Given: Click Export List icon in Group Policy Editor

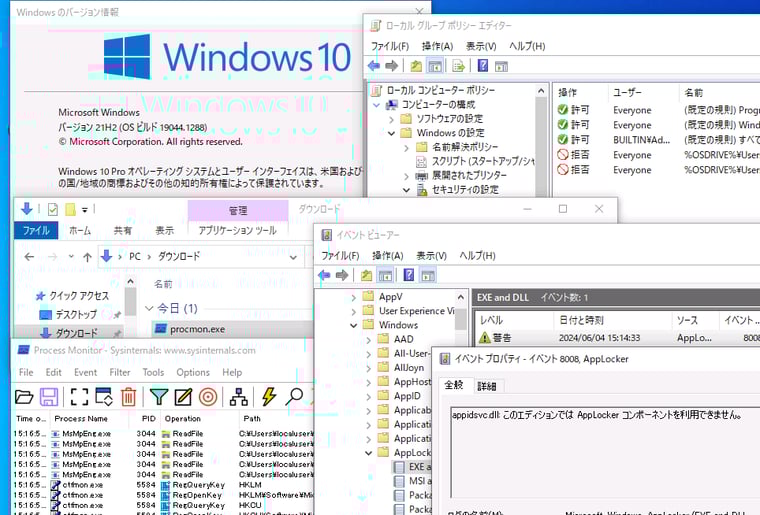Looking at the screenshot, I should click(458, 65).
